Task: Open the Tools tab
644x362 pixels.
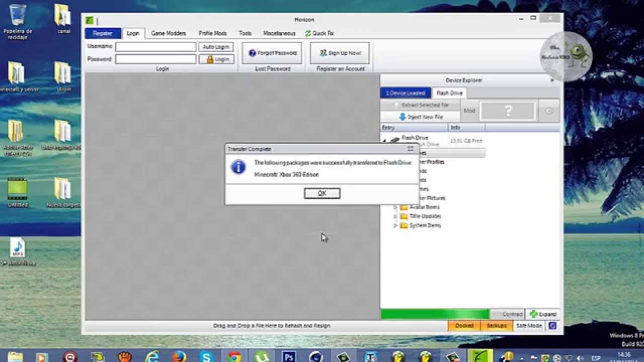Action: pyautogui.click(x=245, y=34)
